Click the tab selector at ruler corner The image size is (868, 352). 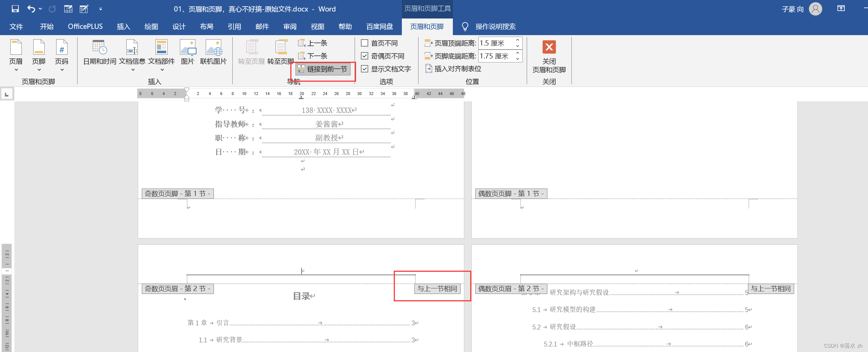coord(7,94)
